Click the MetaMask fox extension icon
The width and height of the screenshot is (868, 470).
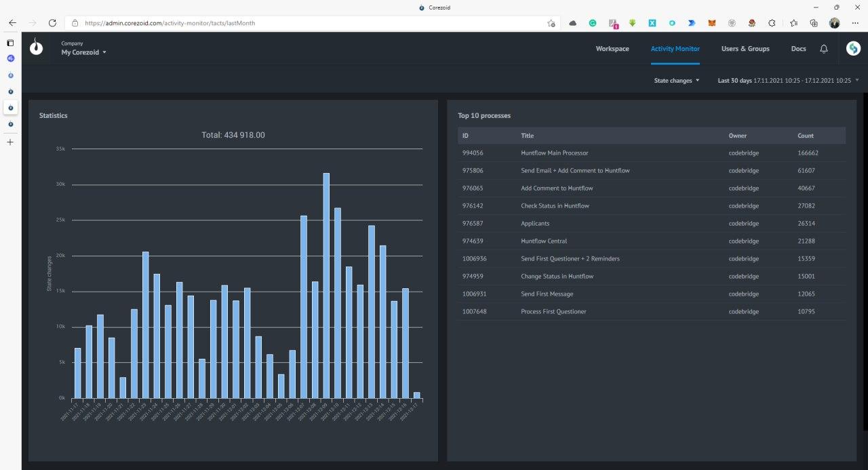[712, 22]
